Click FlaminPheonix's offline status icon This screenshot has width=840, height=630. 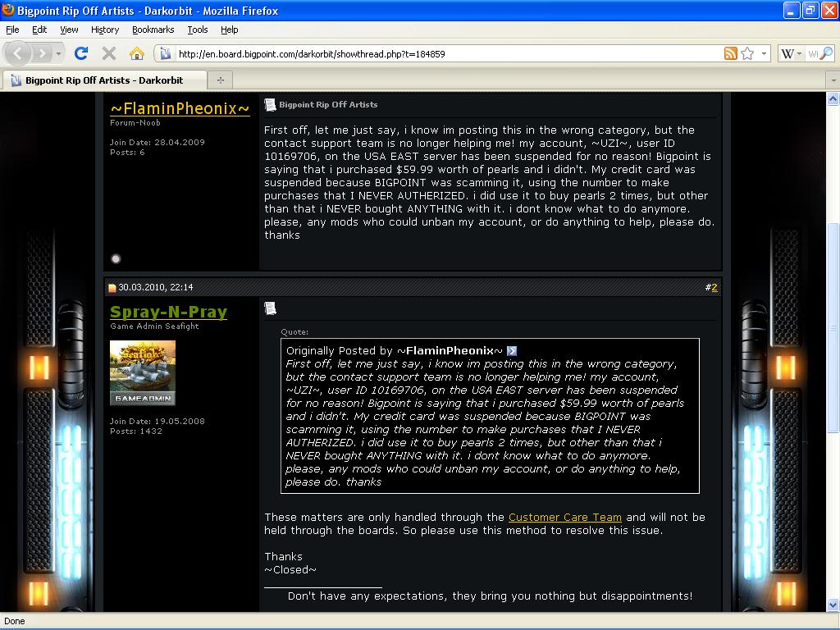point(116,258)
